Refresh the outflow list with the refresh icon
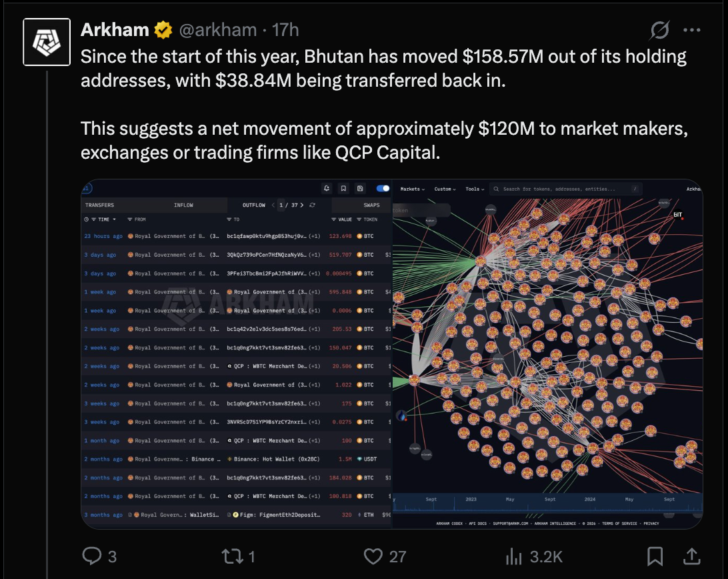The image size is (728, 579). [x=312, y=205]
